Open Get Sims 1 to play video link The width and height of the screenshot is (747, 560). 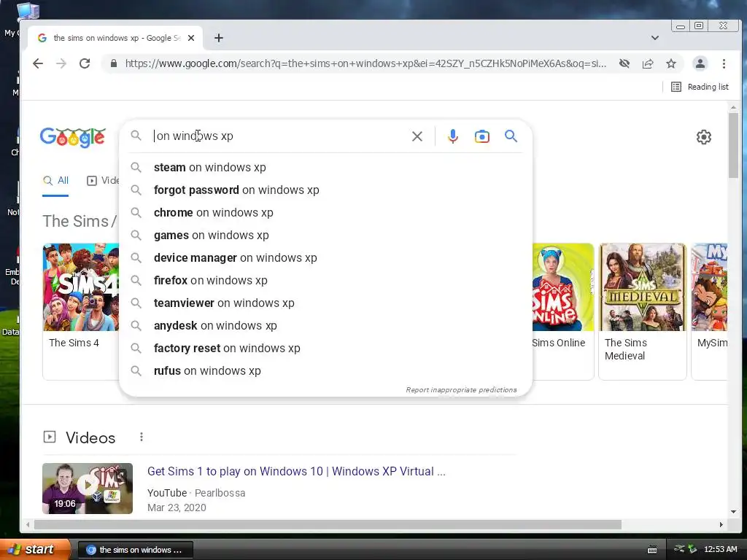pyautogui.click(x=296, y=472)
